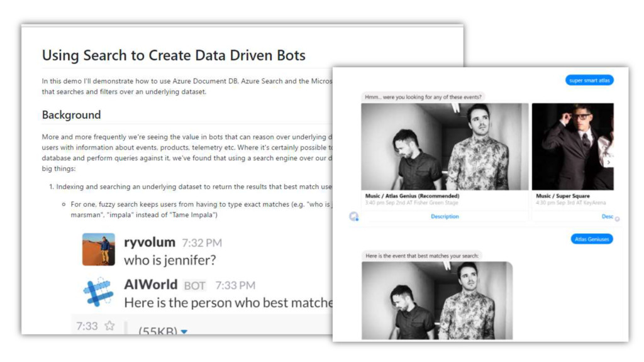Expand the (55KB) attachment dropdown arrow
This screenshot has width=644, height=362.
184,331
